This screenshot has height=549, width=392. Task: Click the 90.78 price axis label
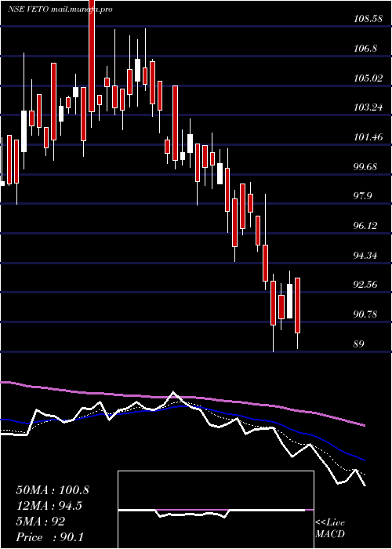[x=365, y=314]
